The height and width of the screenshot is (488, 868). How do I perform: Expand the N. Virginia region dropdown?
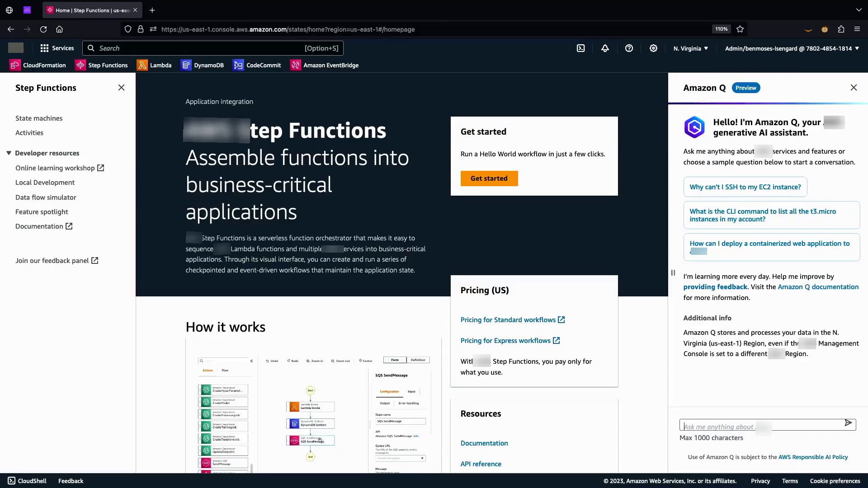click(x=690, y=48)
